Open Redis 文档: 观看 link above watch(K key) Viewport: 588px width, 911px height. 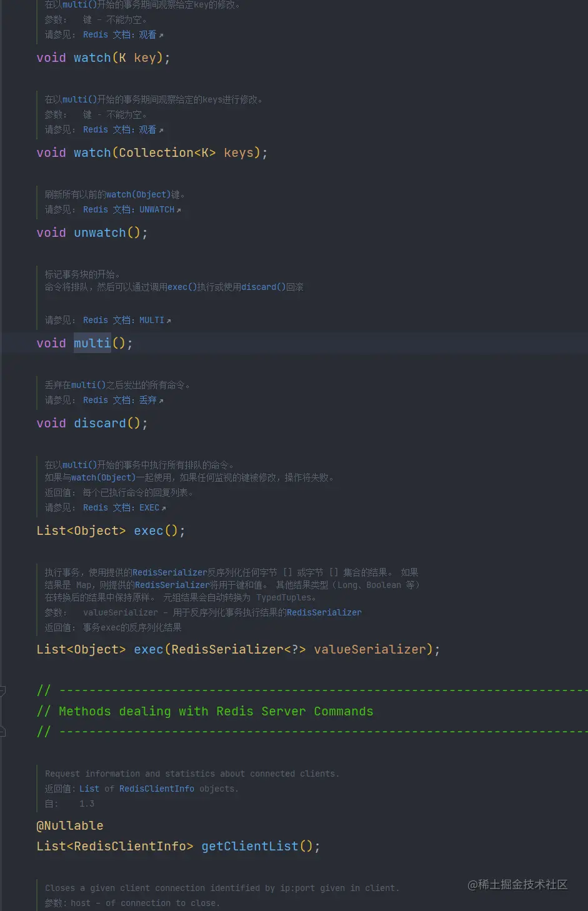coord(123,35)
